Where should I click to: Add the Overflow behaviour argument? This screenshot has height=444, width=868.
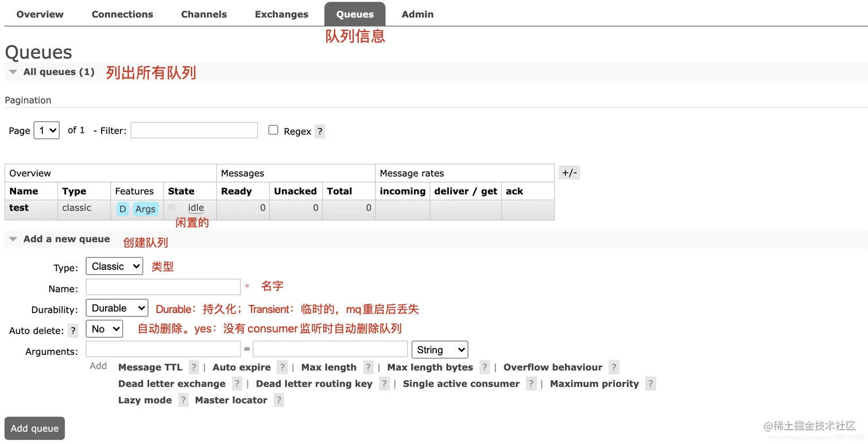(x=553, y=368)
